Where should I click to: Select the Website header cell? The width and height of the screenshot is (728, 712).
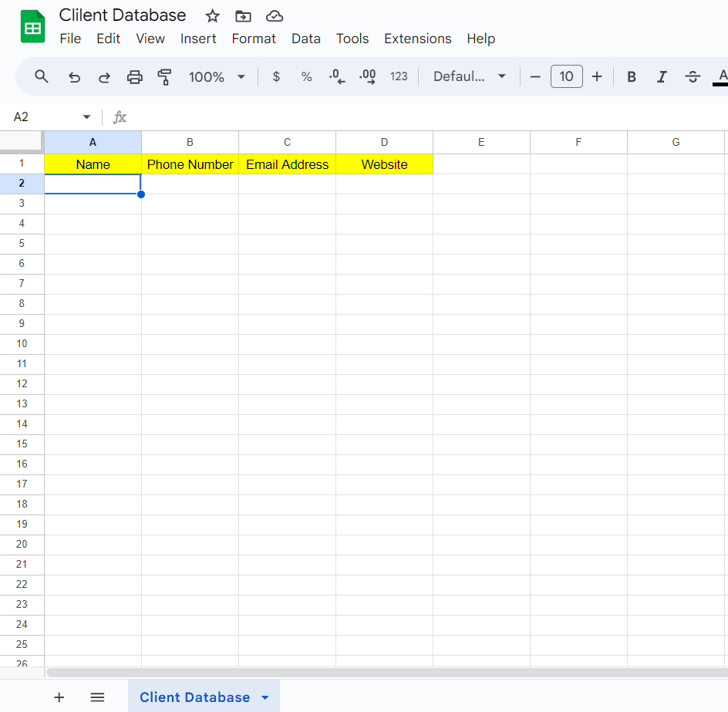[384, 164]
